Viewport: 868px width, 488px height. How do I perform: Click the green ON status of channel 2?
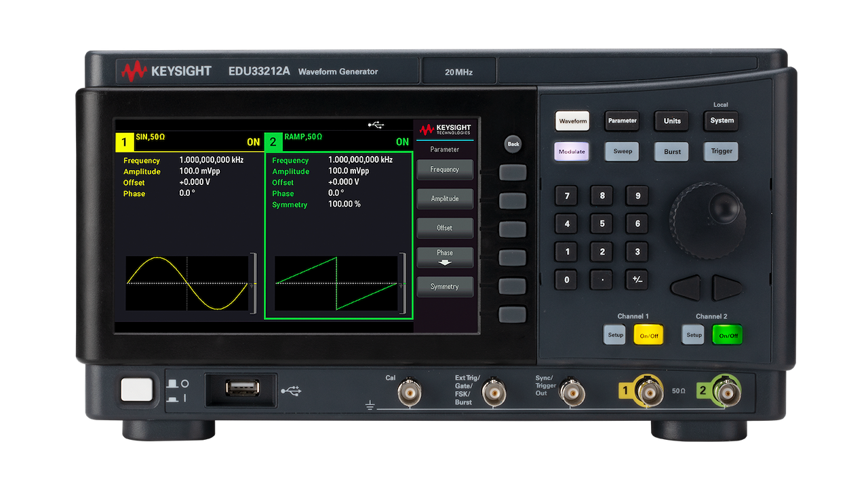[x=402, y=142]
